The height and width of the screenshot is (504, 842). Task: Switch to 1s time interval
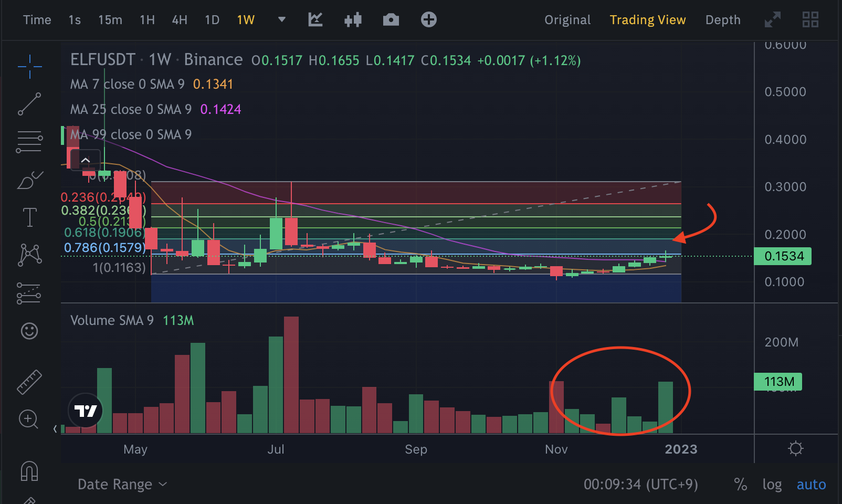pos(75,20)
